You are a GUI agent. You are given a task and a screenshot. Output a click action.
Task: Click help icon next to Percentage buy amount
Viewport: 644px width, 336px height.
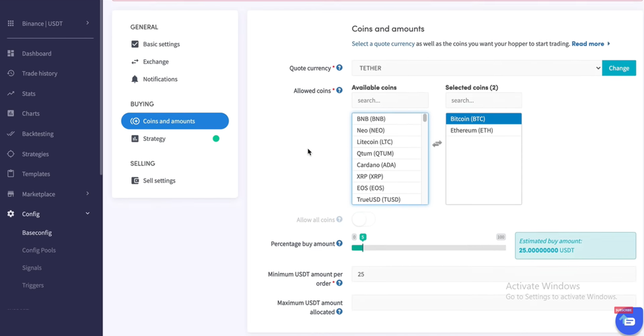(340, 243)
